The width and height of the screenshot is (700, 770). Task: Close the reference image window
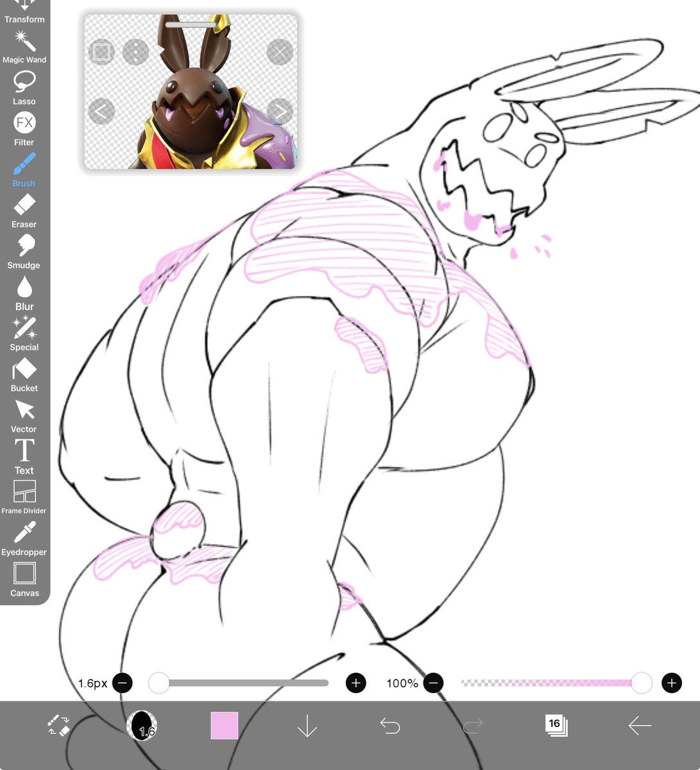coord(280,52)
